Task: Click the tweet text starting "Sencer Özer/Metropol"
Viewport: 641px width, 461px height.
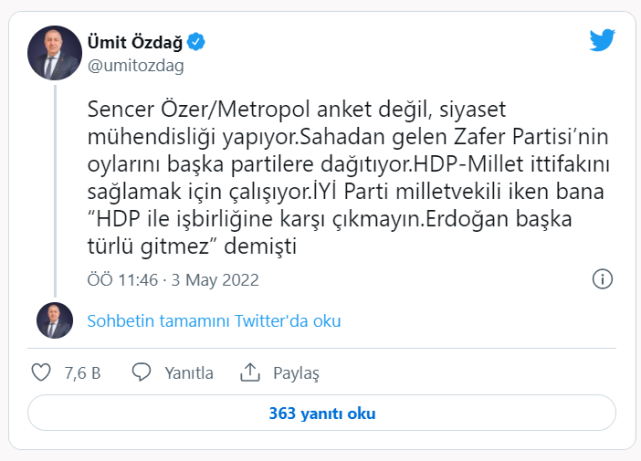Action: (x=348, y=178)
